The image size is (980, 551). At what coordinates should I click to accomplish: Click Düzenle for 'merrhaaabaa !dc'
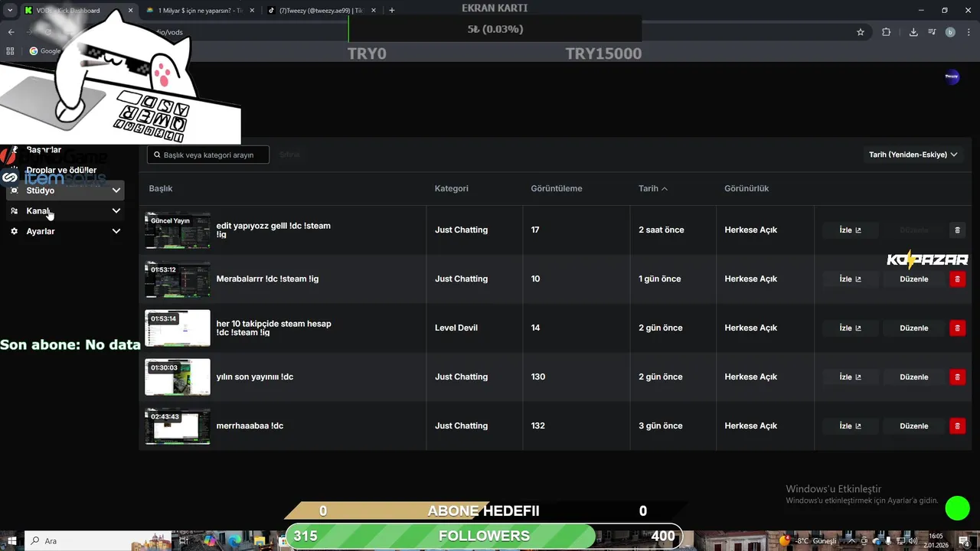tap(913, 426)
